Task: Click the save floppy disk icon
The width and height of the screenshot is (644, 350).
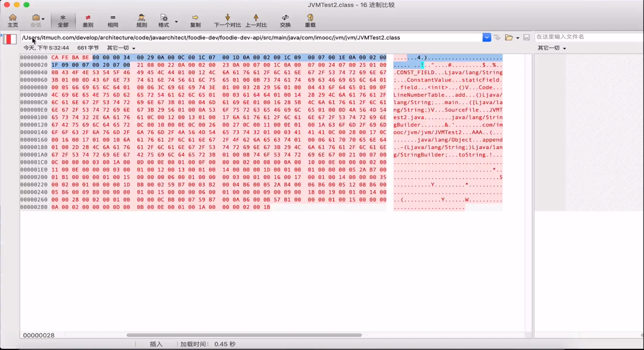Action: point(526,38)
